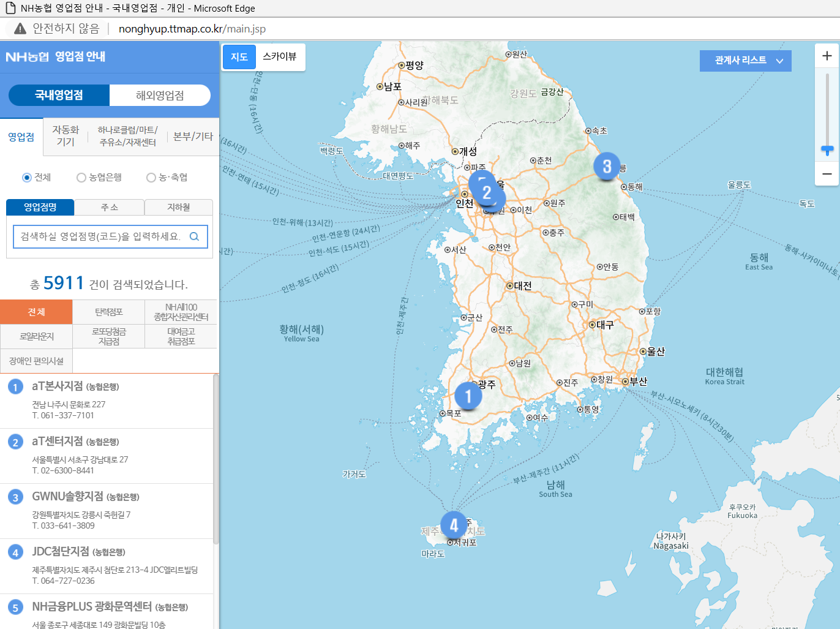
Task: Click the 울릉도 island label on map
Action: (739, 185)
